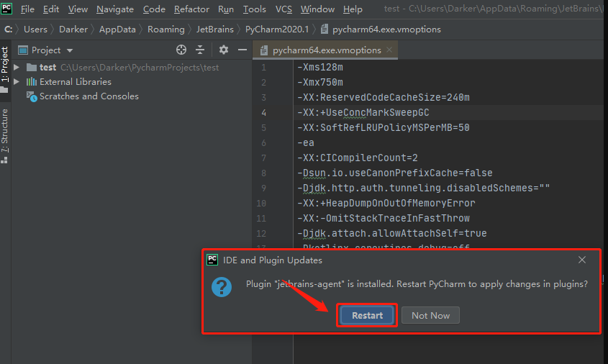This screenshot has width=608, height=364.
Task: Click the Scratches and Consoles icon
Action: [32, 96]
